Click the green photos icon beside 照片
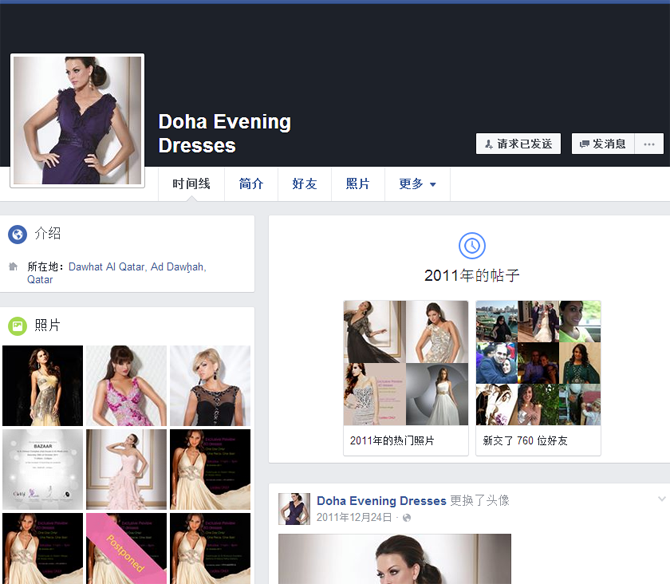 (x=17, y=326)
